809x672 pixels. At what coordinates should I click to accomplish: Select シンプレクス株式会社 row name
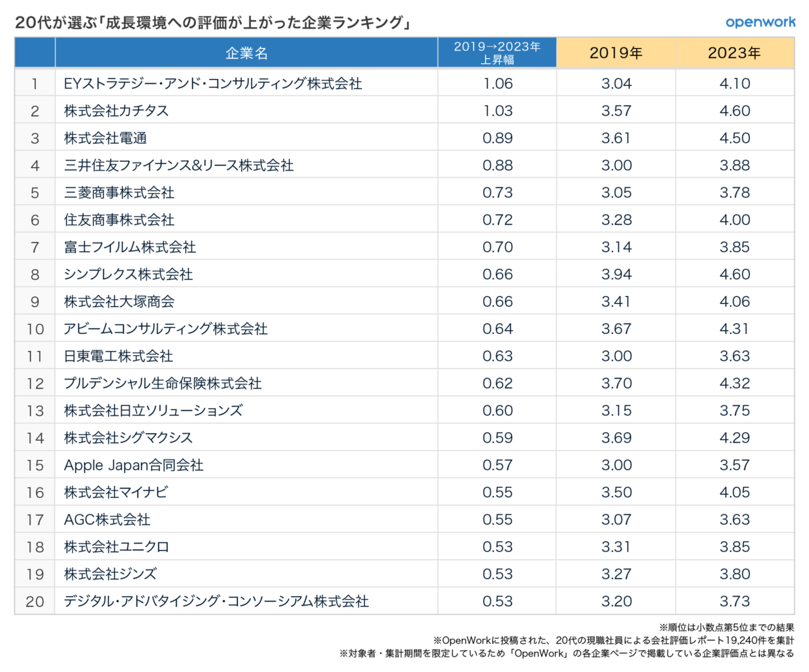click(x=128, y=274)
